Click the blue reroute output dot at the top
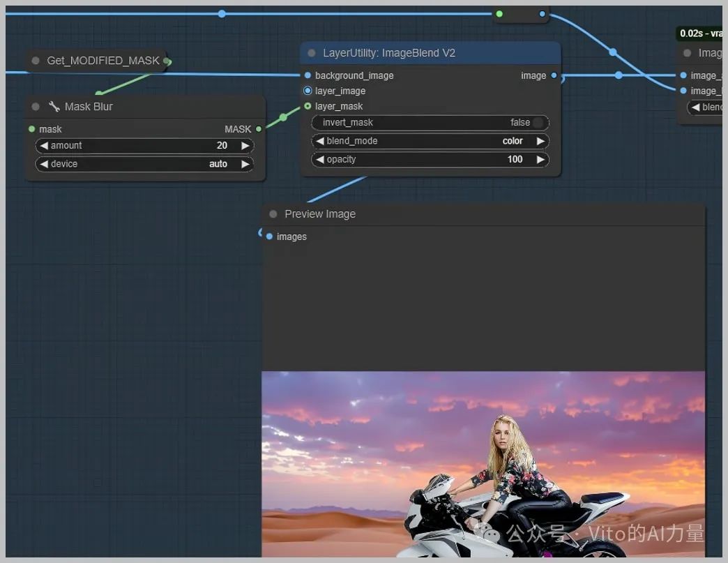The height and width of the screenshot is (563, 728). point(543,14)
